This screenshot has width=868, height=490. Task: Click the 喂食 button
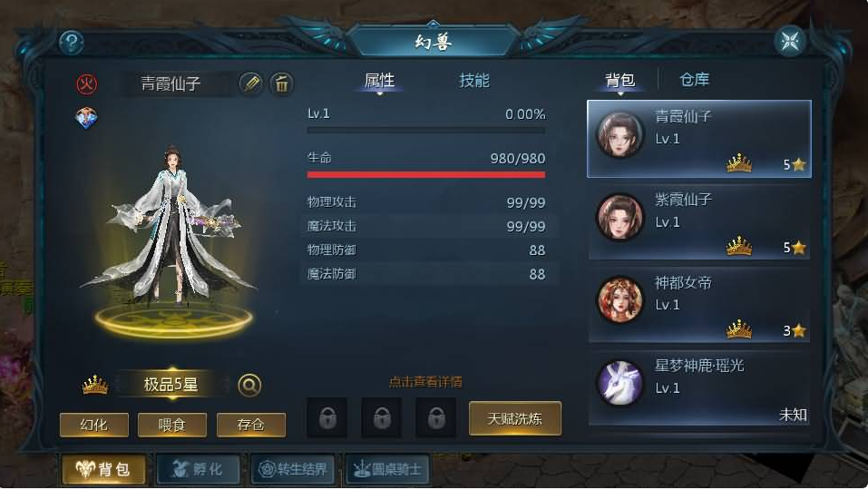[172, 425]
